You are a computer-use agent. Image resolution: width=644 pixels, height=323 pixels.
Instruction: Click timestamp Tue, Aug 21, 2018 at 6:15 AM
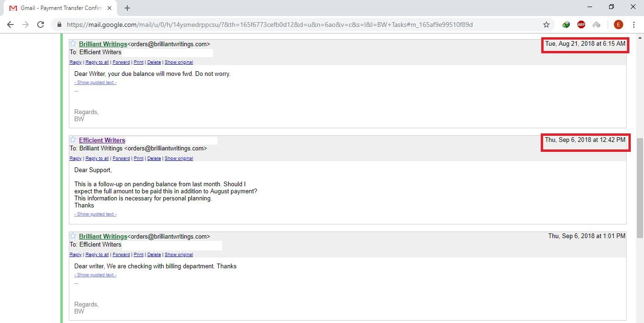click(x=585, y=43)
